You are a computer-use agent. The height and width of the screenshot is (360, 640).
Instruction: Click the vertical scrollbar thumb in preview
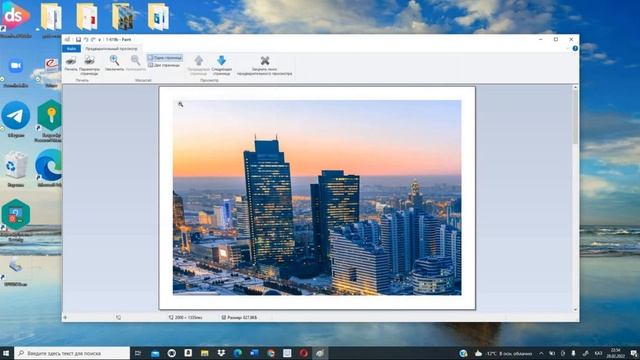tap(575, 118)
